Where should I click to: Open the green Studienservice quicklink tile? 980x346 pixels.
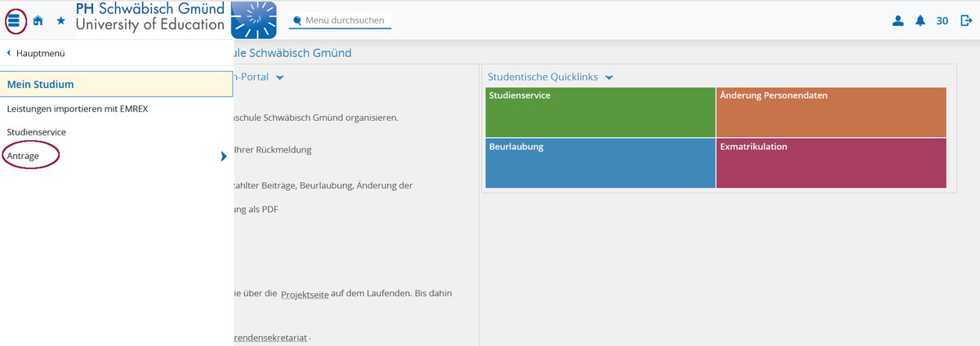click(x=600, y=113)
